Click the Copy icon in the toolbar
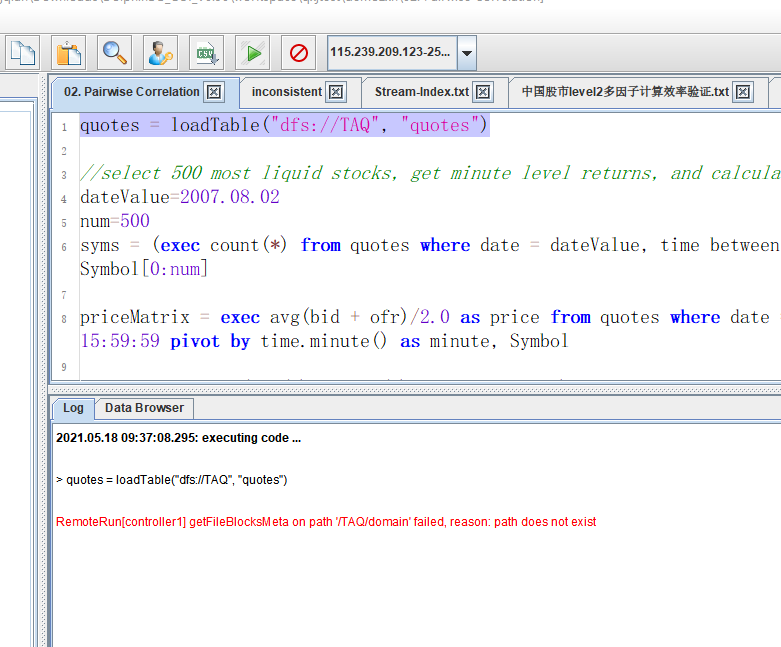This screenshot has width=781, height=647. (22, 52)
